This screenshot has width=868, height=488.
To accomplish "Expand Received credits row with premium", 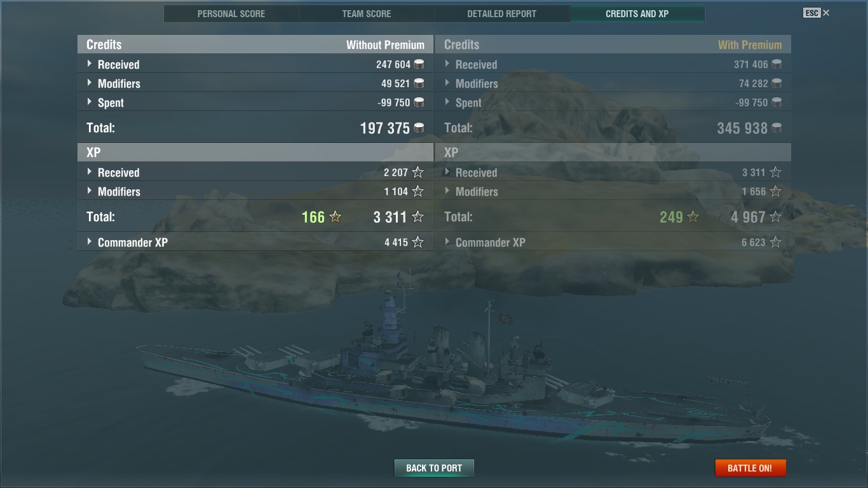I will point(613,64).
